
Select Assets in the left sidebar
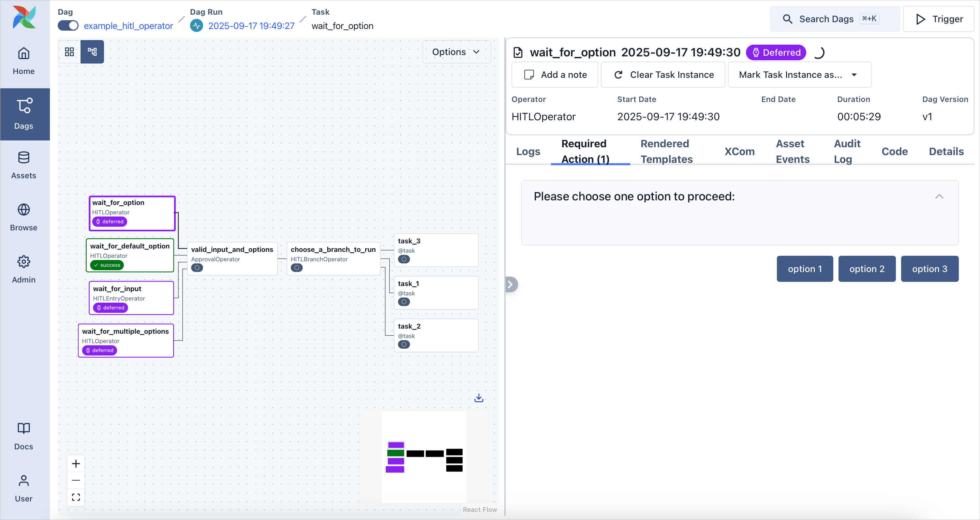(x=24, y=165)
